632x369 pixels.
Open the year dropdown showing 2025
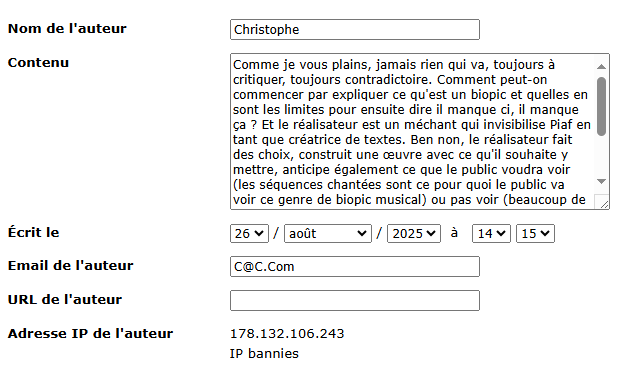414,233
